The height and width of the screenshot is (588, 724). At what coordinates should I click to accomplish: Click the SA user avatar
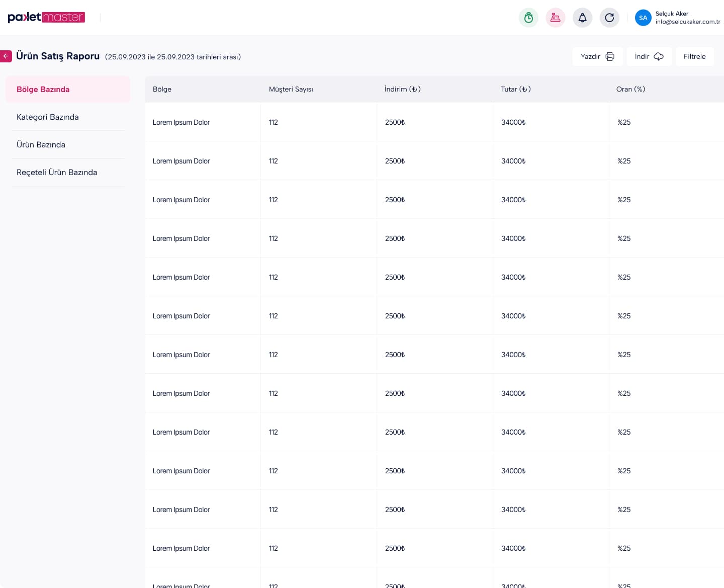click(643, 18)
